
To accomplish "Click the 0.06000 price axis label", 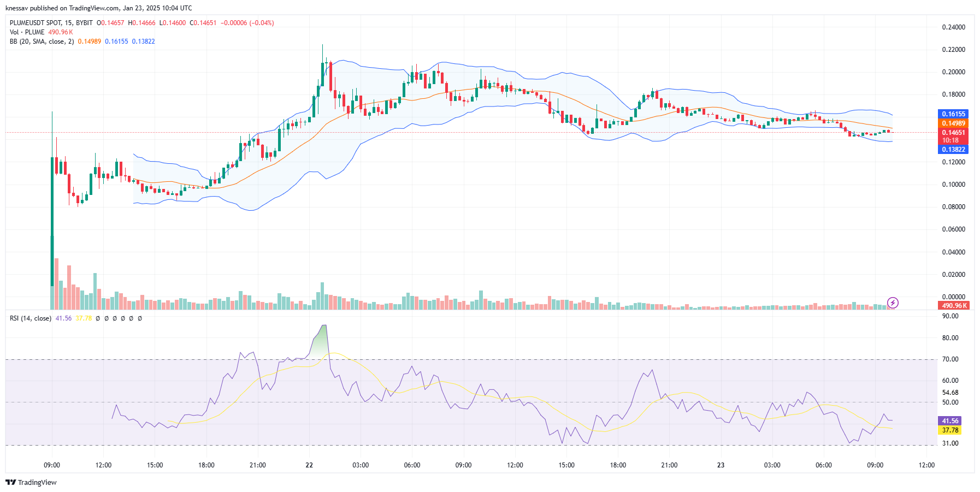I will tap(954, 229).
